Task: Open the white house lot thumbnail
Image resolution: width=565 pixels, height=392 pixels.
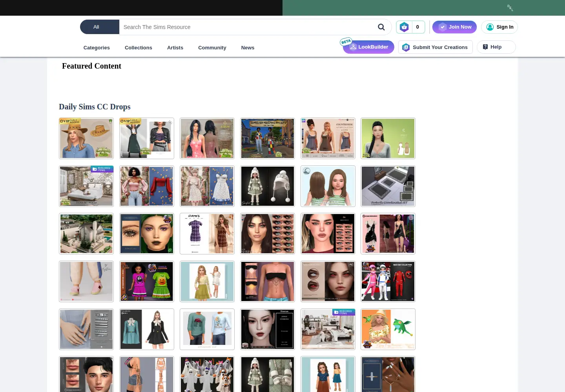Action: [86, 234]
